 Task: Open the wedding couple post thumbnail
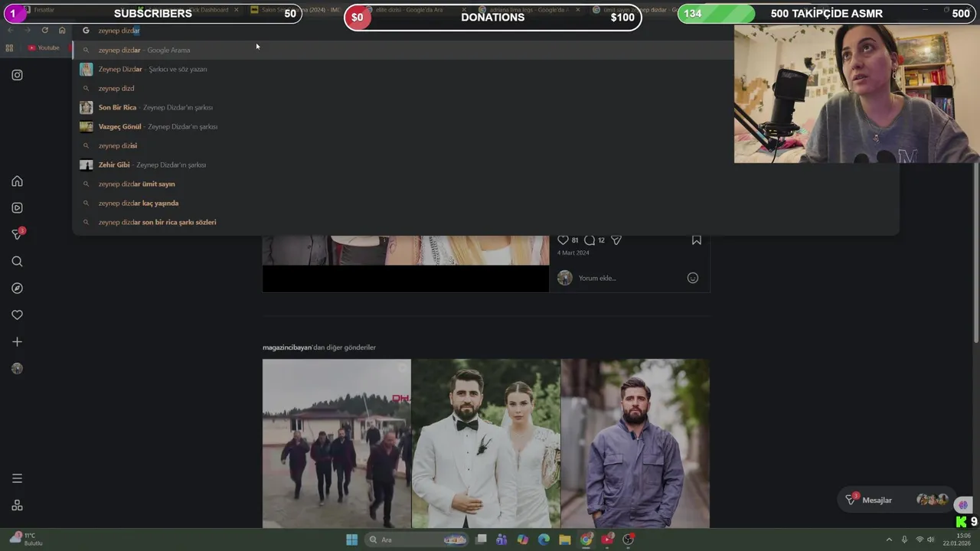point(486,444)
